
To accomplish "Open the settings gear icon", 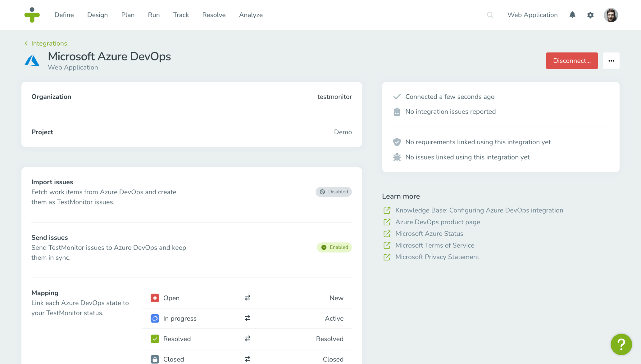I will click(x=590, y=15).
